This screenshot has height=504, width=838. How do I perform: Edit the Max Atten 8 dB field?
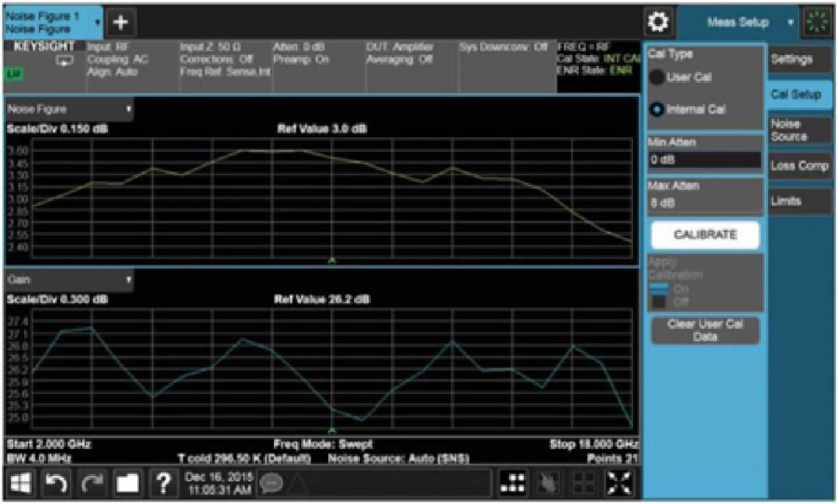(x=705, y=203)
